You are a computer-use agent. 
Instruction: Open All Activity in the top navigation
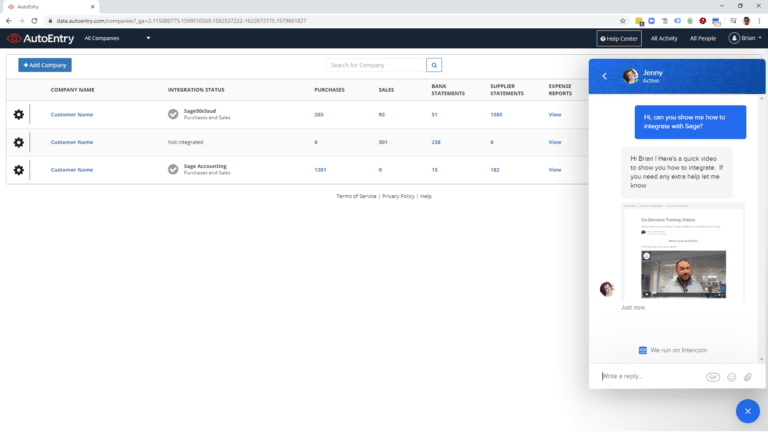tap(664, 39)
